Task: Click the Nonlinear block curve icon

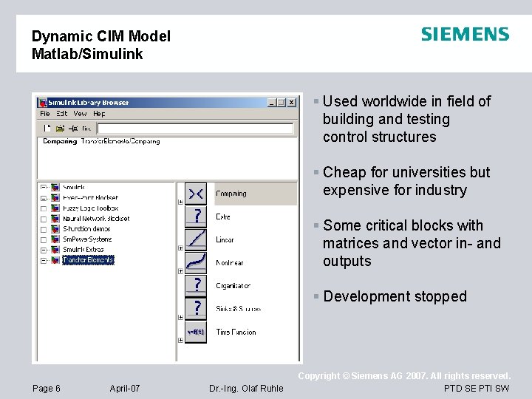Action: point(196,262)
